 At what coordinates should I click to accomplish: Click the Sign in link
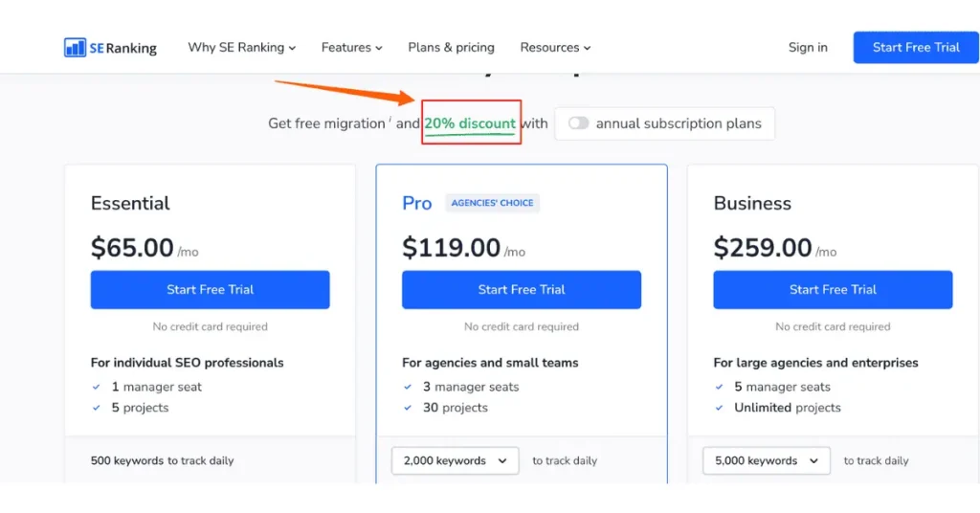(808, 48)
